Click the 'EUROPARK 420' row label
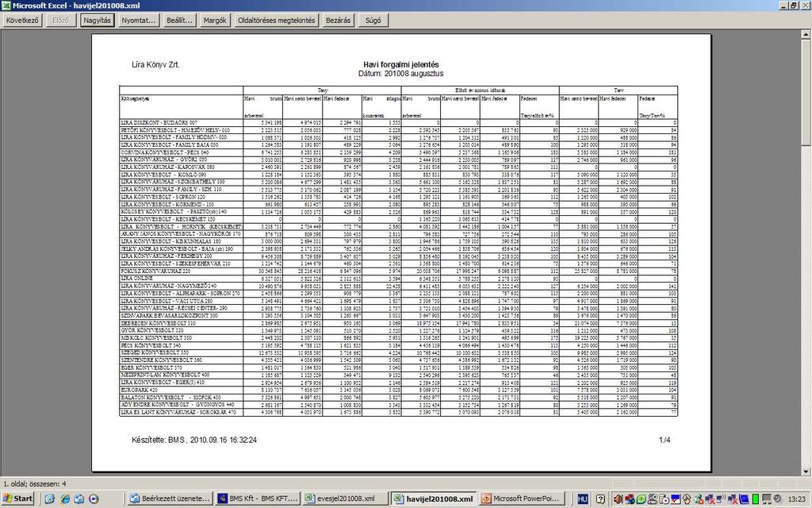 coord(138,390)
